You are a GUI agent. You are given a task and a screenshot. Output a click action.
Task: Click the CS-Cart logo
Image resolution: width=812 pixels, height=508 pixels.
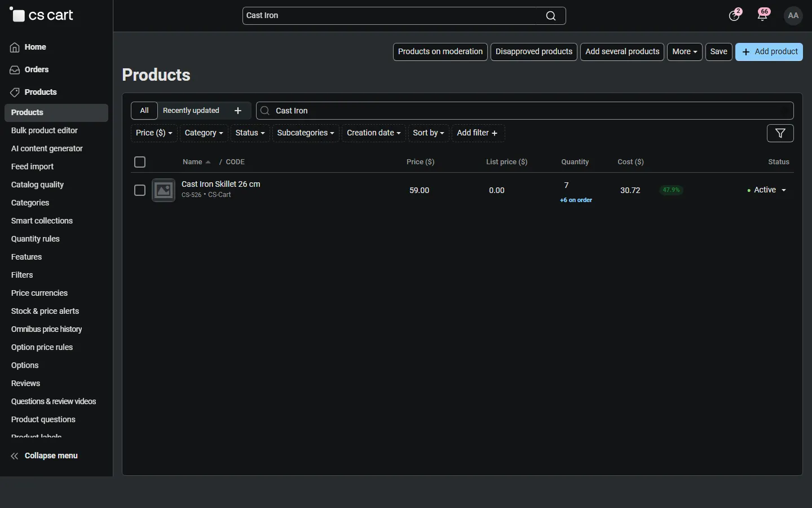tap(42, 15)
